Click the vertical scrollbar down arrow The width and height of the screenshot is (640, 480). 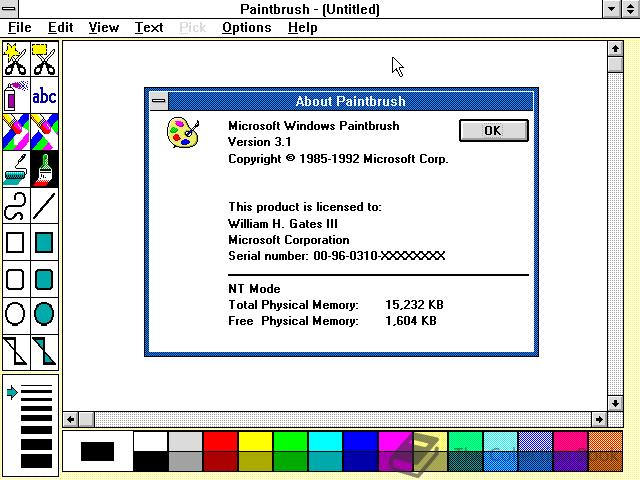pyautogui.click(x=615, y=403)
